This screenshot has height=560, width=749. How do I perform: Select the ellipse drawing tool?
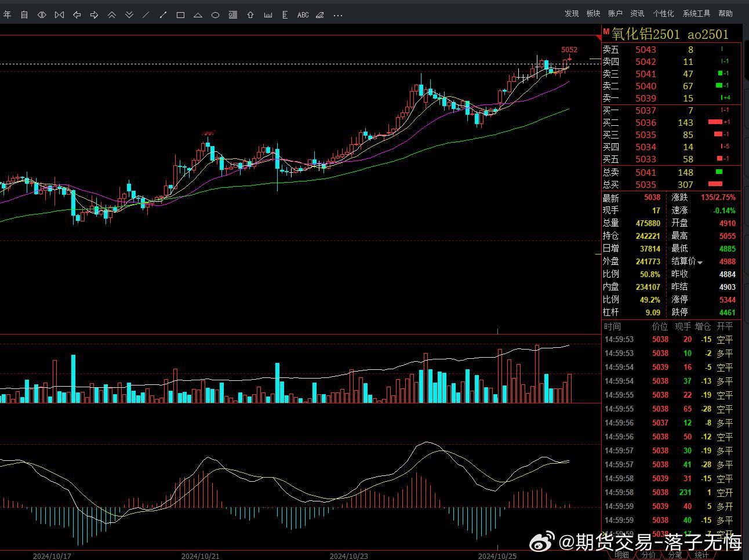coord(215,15)
